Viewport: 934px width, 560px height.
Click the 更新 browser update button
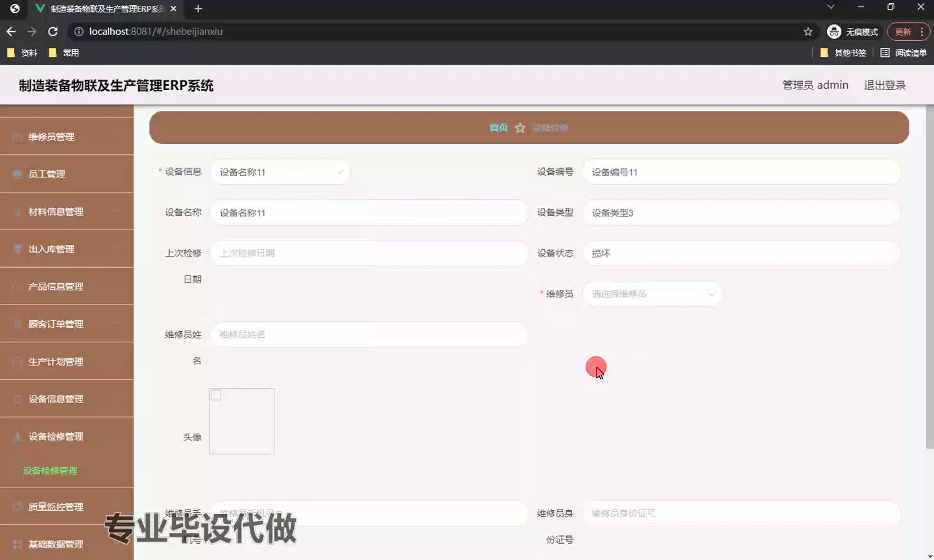909,32
